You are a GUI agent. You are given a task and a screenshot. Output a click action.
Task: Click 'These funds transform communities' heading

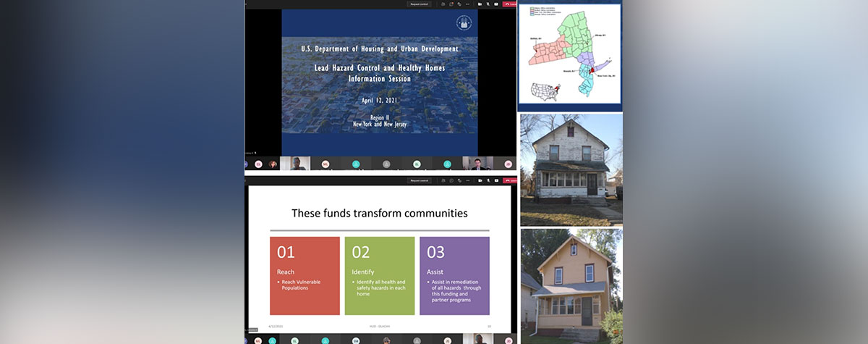point(380,213)
